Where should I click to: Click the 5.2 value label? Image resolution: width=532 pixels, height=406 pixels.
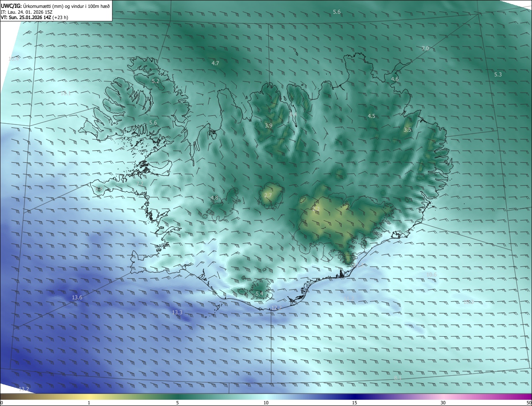(156, 81)
